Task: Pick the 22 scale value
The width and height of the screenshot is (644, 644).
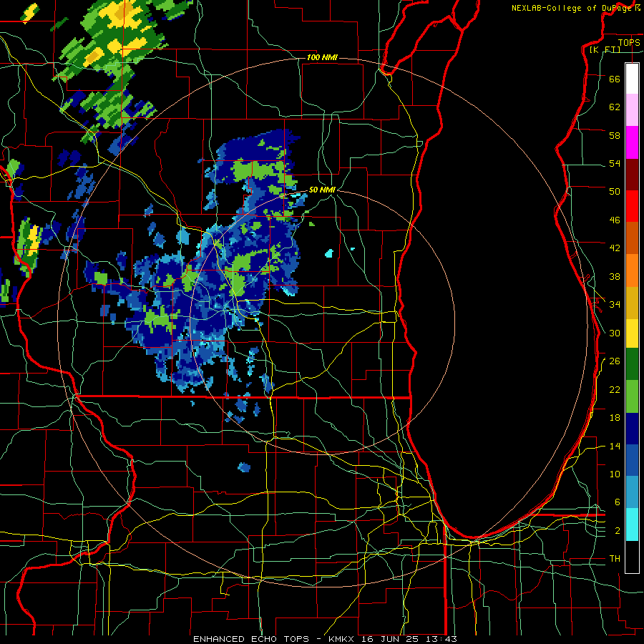Action: [615, 389]
